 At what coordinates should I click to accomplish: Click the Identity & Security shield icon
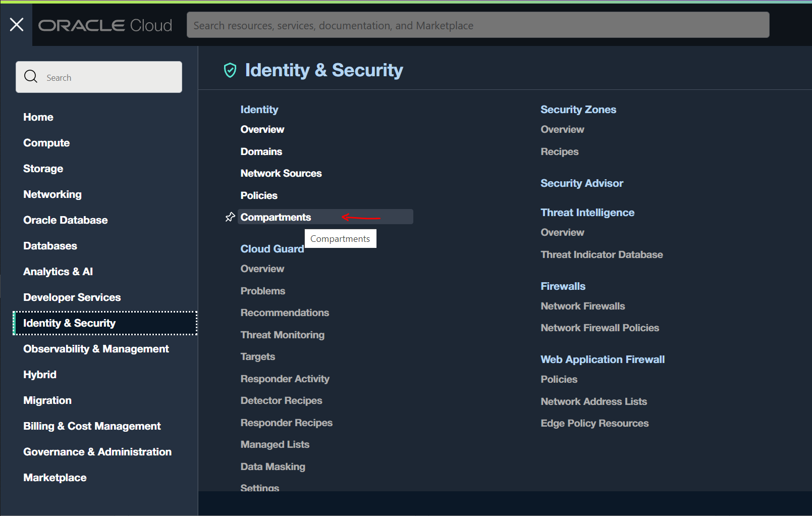tap(230, 70)
